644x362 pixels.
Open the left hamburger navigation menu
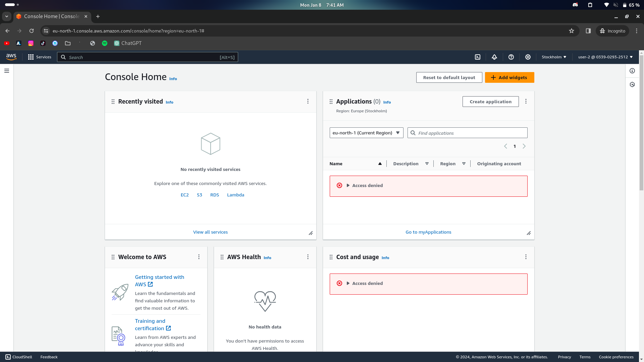[7, 71]
